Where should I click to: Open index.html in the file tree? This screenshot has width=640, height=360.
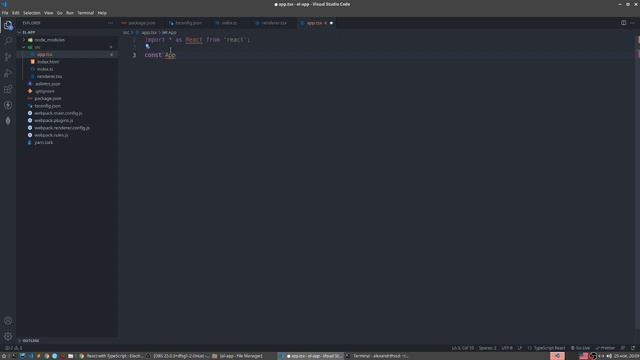pos(67,62)
